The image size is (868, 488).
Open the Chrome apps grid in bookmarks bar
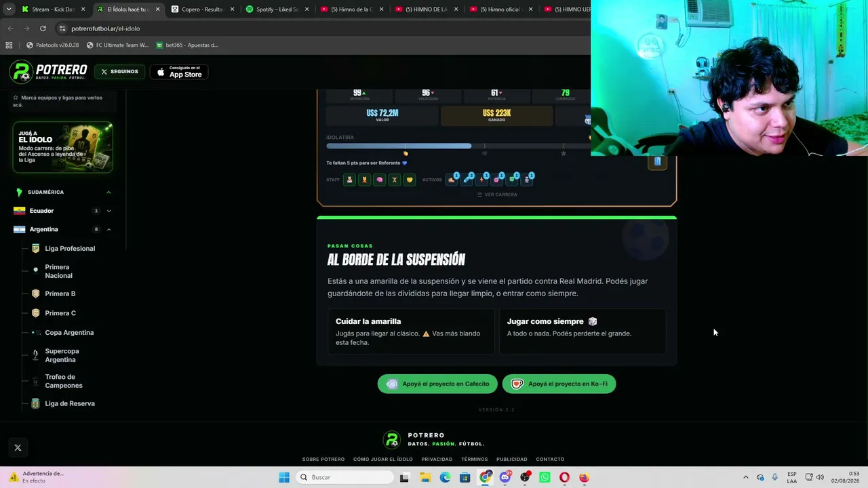(x=9, y=45)
